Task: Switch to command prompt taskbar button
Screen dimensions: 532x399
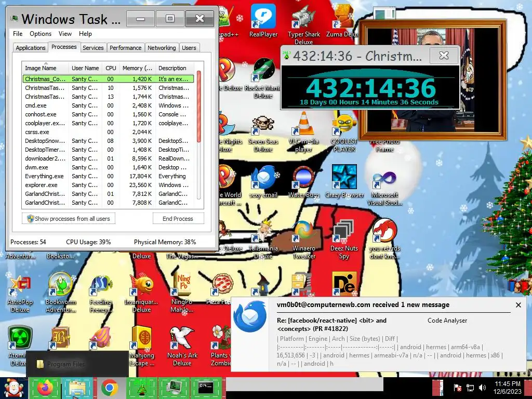Action: pyautogui.click(x=206, y=388)
